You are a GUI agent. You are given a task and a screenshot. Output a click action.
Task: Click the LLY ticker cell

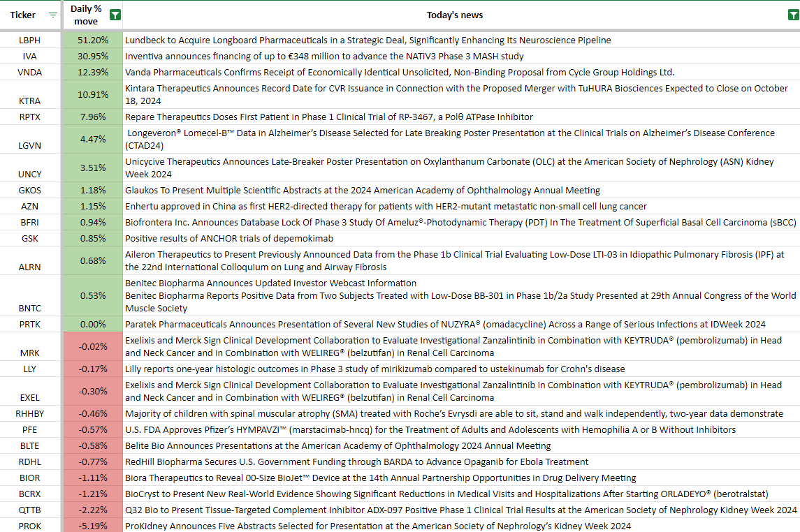[30, 369]
